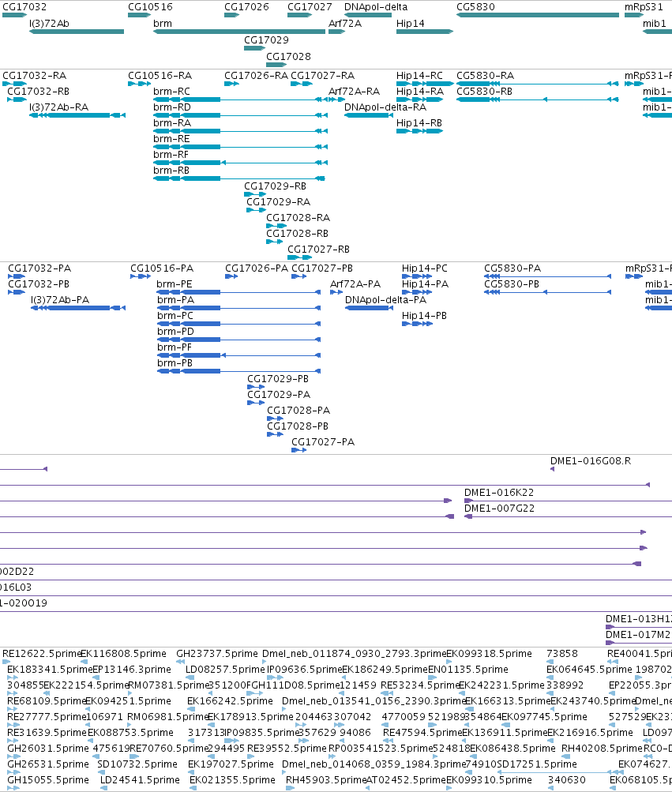Viewport: 672px width, 792px height.
Task: Click the CG17026 gene label
Action: (246, 7)
